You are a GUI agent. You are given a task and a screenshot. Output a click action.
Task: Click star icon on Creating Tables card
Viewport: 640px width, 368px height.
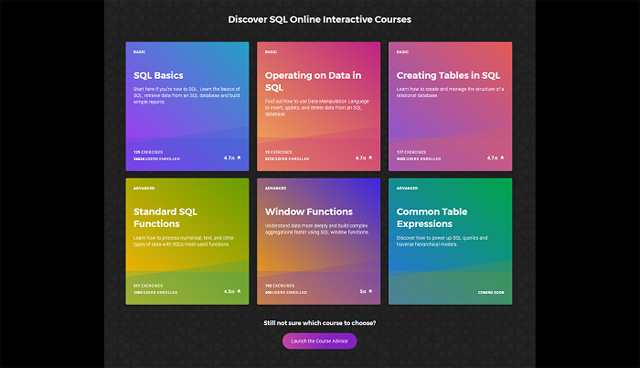tap(502, 157)
